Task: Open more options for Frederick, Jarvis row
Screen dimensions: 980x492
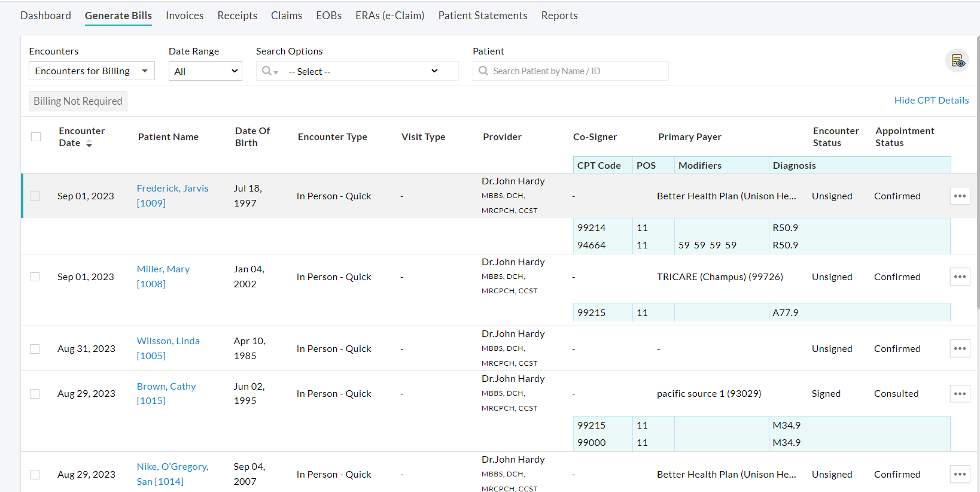Action: coord(960,196)
